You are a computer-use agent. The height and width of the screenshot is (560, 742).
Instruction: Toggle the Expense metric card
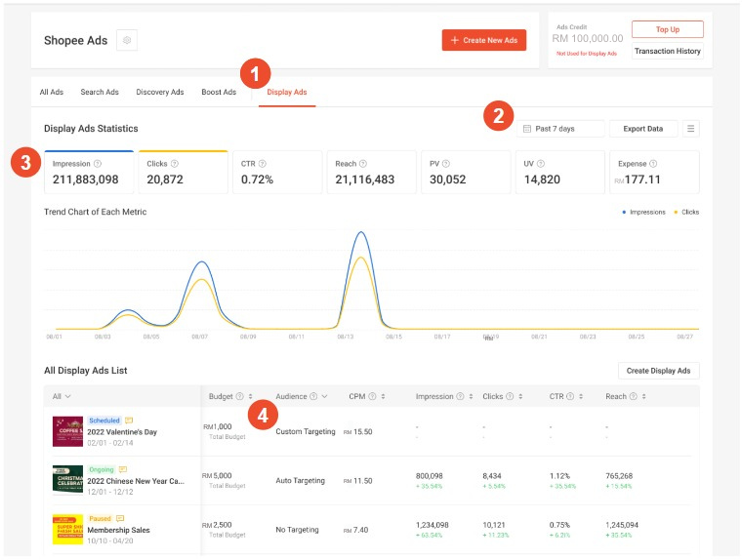654,172
